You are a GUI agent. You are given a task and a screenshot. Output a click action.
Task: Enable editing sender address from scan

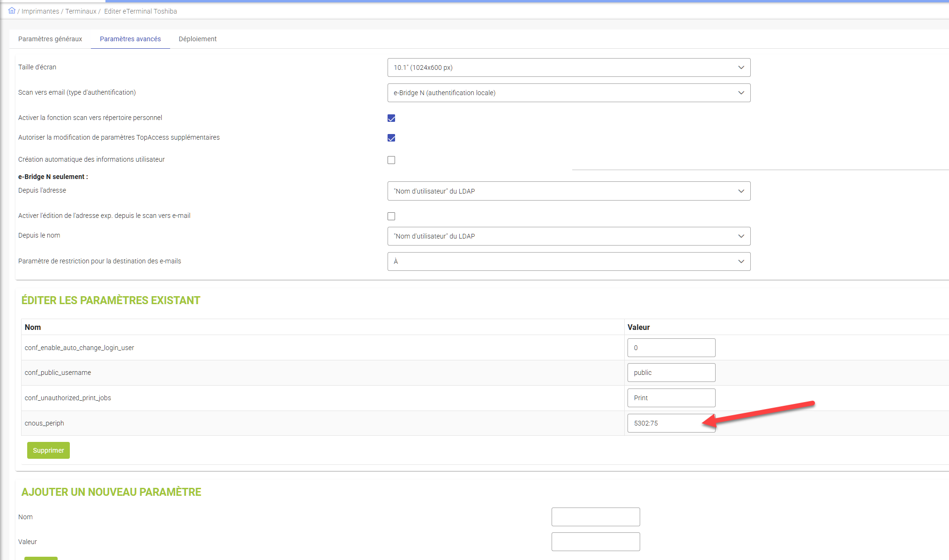391,216
